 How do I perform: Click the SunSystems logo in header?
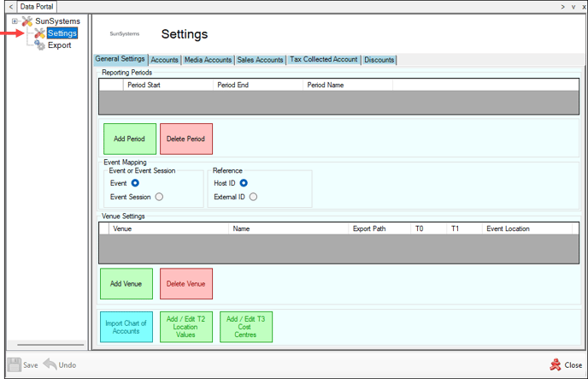click(x=126, y=35)
